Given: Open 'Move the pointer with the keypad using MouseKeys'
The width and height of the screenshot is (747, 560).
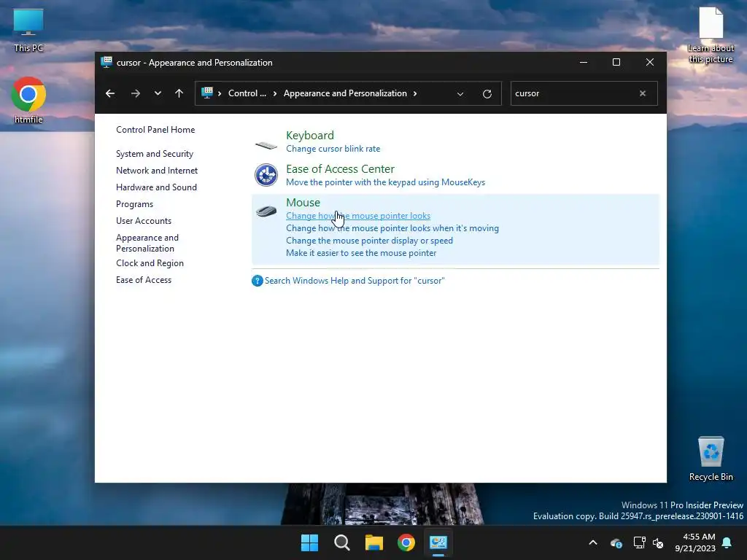Looking at the screenshot, I should (x=385, y=182).
